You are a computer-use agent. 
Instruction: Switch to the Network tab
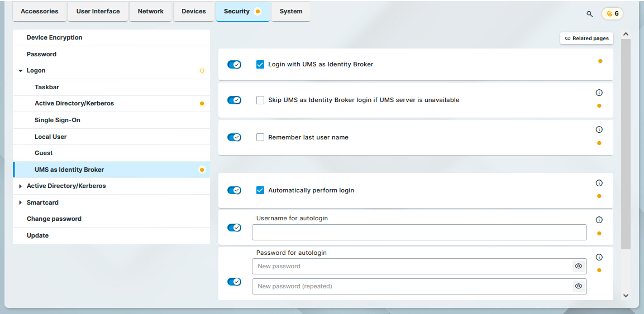tap(151, 11)
